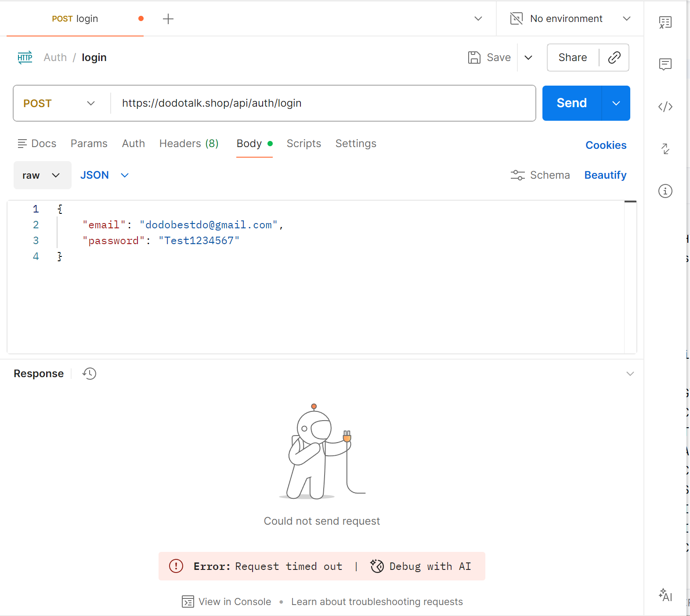This screenshot has width=690, height=616.
Task: Click the HTTP request type icon
Action: click(x=25, y=58)
